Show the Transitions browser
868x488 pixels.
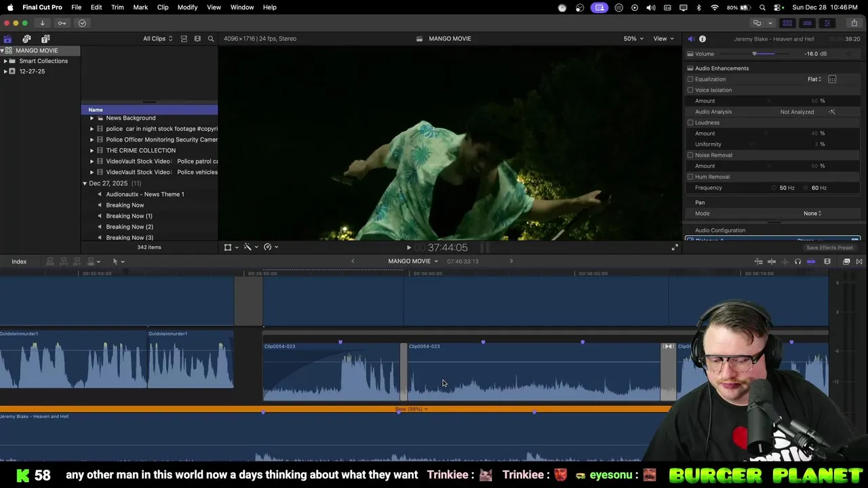[859, 262]
